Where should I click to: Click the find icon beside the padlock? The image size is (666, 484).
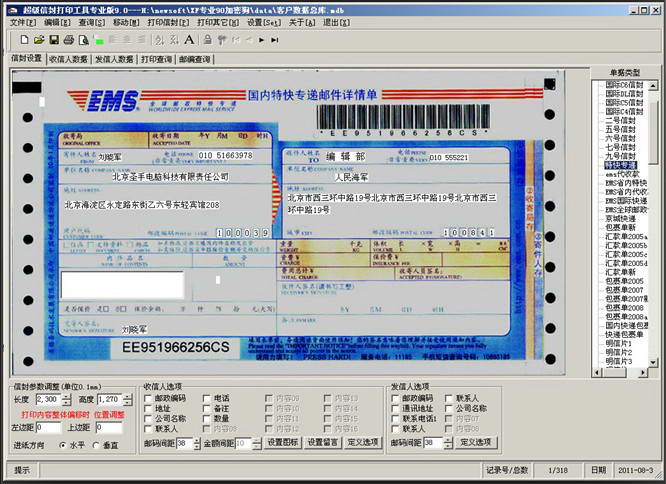[221, 40]
